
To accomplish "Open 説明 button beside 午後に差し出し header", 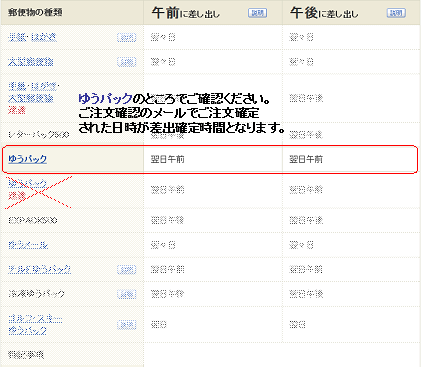I will pyautogui.click(x=396, y=13).
